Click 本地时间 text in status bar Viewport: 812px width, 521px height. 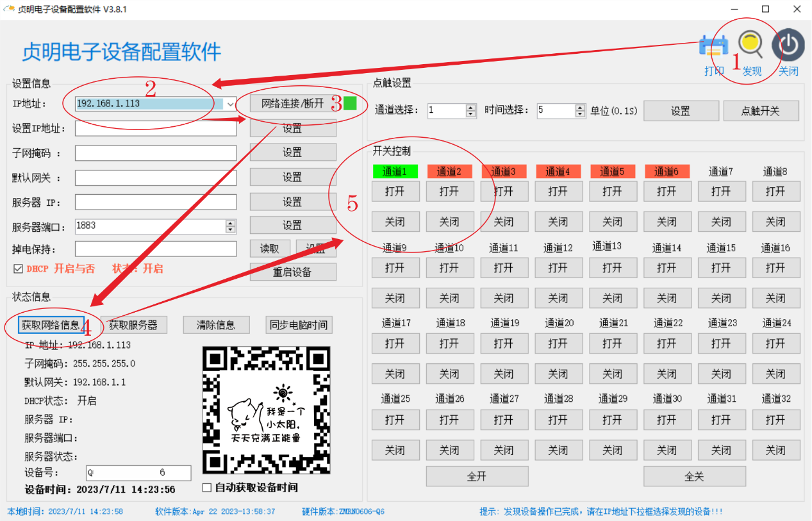tap(65, 511)
